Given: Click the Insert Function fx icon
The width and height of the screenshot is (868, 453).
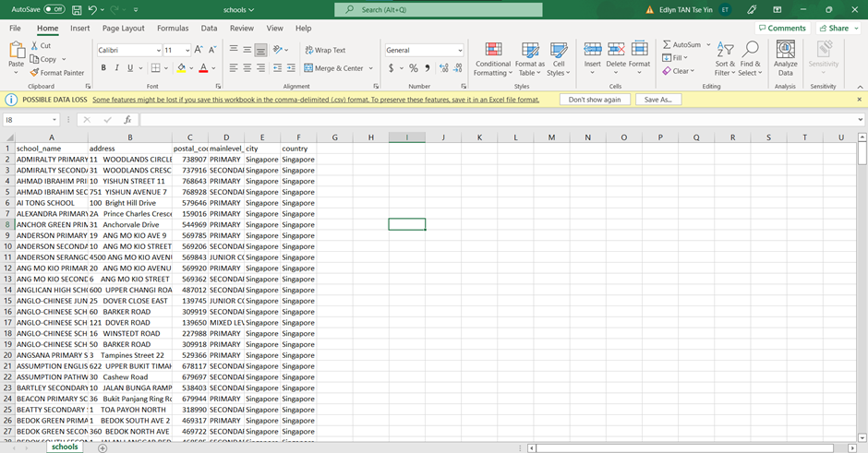Looking at the screenshot, I should pyautogui.click(x=127, y=120).
